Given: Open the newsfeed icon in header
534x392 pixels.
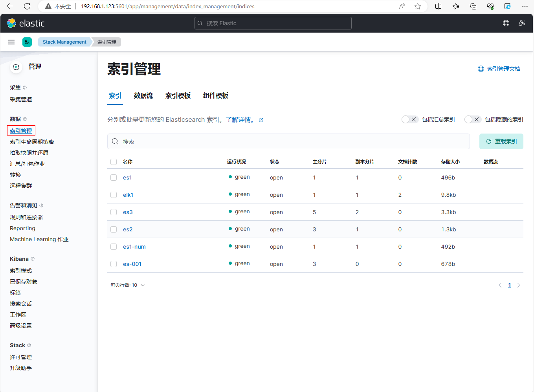Looking at the screenshot, I should [522, 23].
